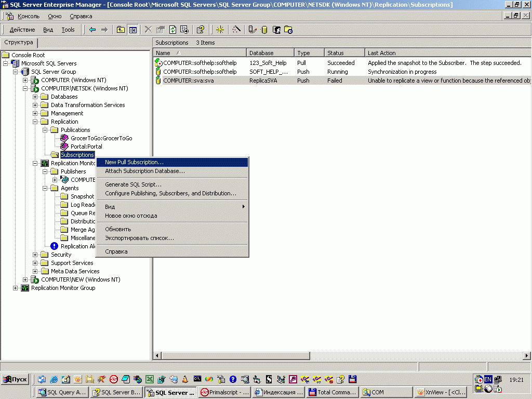The height and width of the screenshot is (399, 532).
Task: Sort list by Last Action column header
Action: [x=448, y=53]
